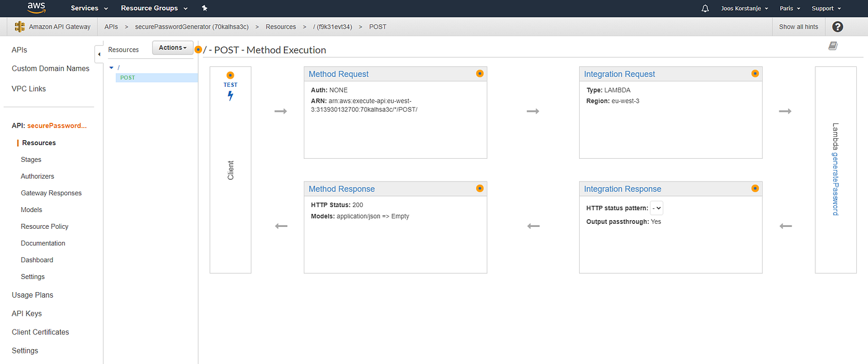868x364 pixels.
Task: Open the HTTP status pattern dropdown
Action: tap(657, 208)
